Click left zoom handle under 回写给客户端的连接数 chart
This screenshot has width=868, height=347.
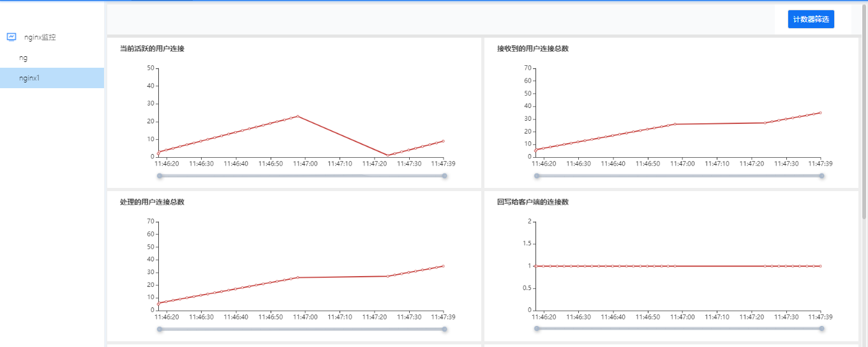pyautogui.click(x=537, y=328)
